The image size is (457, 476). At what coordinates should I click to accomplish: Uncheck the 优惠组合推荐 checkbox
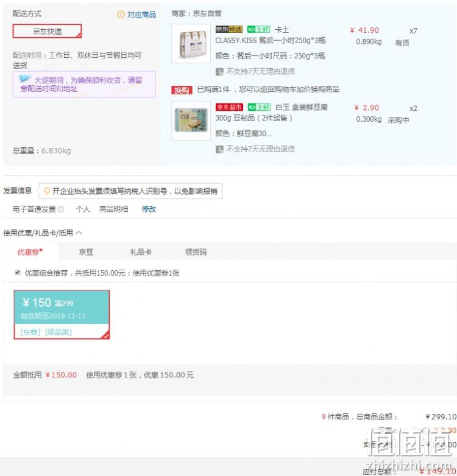(18, 272)
